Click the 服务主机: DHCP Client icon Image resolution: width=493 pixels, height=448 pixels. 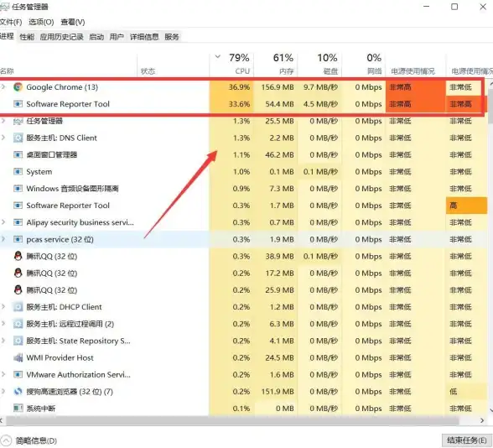[18, 307]
